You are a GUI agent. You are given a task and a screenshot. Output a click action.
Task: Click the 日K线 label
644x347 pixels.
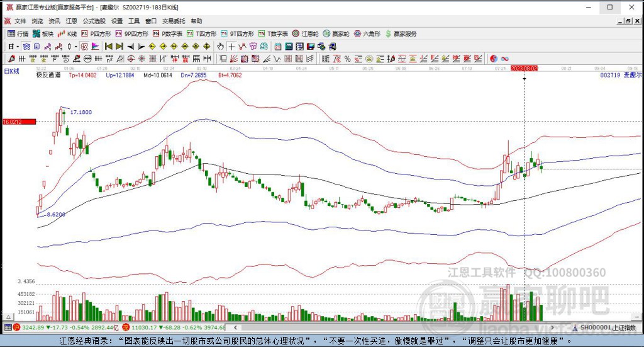(12, 71)
